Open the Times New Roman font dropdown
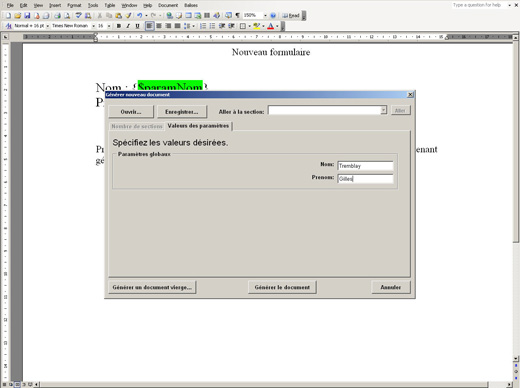Viewport: 520px width, 388px height. 94,26
